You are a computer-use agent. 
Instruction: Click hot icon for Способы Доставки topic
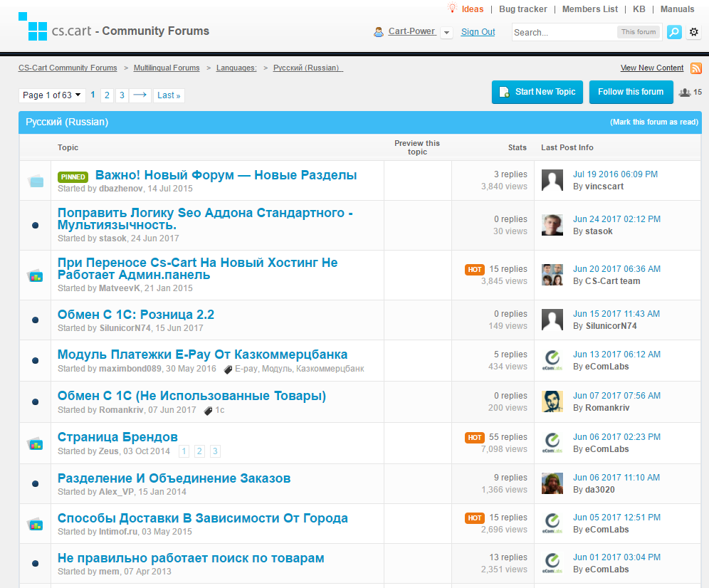[x=36, y=524]
